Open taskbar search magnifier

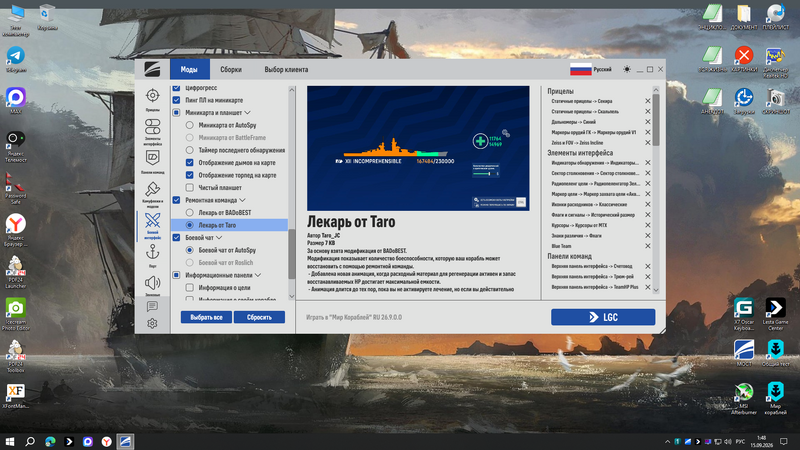point(30,441)
